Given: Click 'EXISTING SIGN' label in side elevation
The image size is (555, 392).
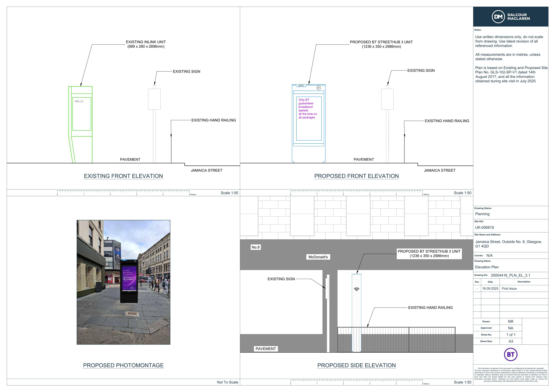Looking at the screenshot, I should pyautogui.click(x=281, y=279).
